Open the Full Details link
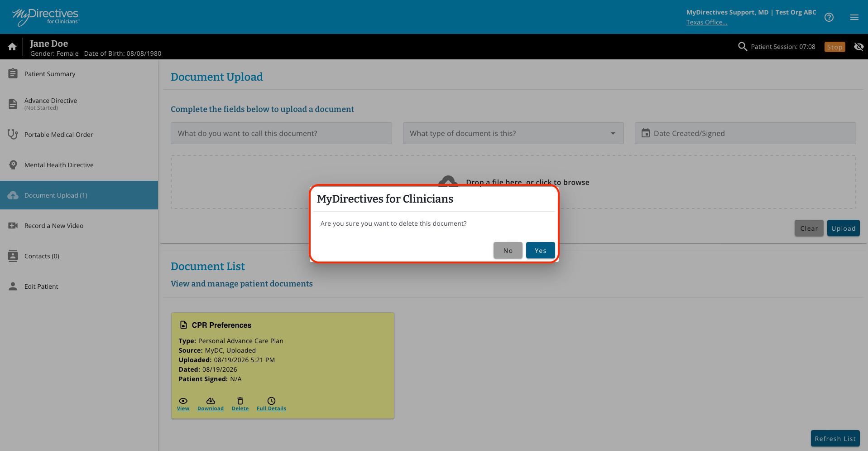 click(271, 408)
